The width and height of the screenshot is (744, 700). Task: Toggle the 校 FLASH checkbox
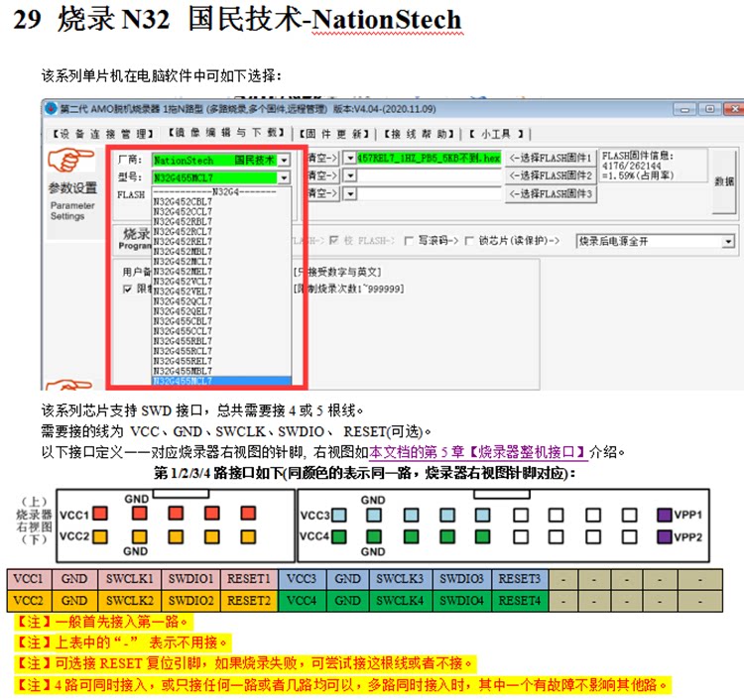[x=334, y=241]
